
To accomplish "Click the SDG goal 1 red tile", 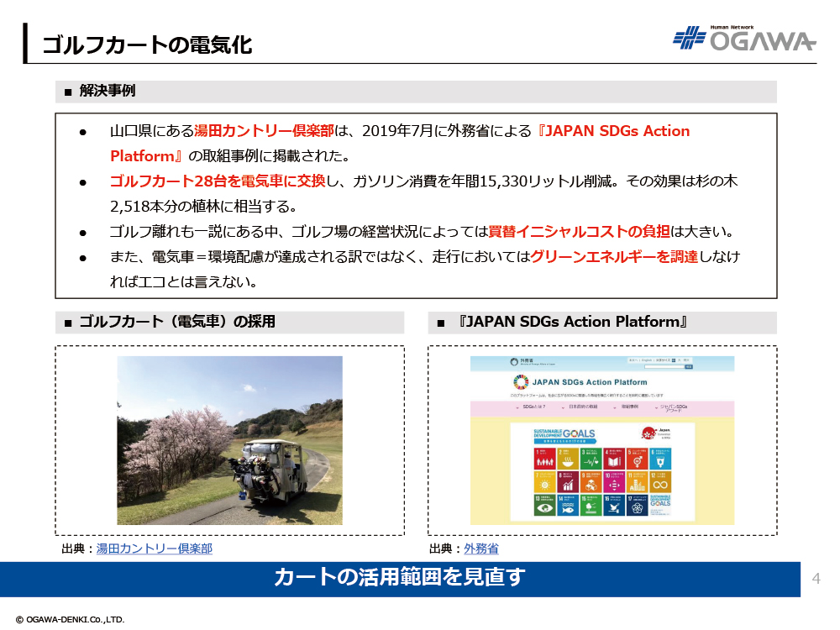I will (544, 458).
